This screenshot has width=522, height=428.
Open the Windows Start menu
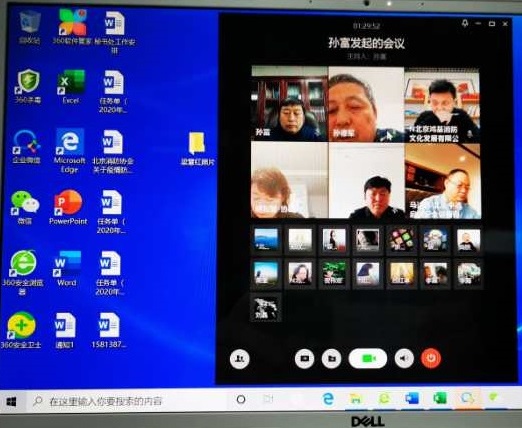(11, 401)
